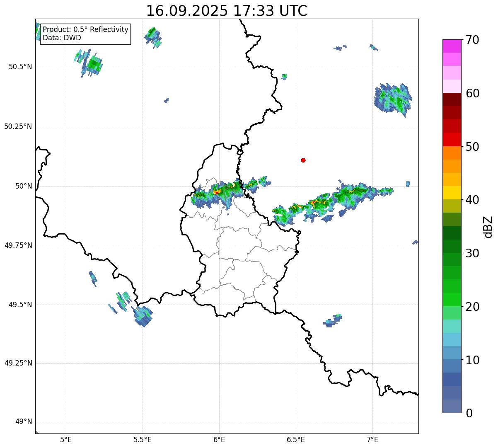Select the 30 tick on colorbar
The height and width of the screenshot is (448, 498).
[472, 253]
